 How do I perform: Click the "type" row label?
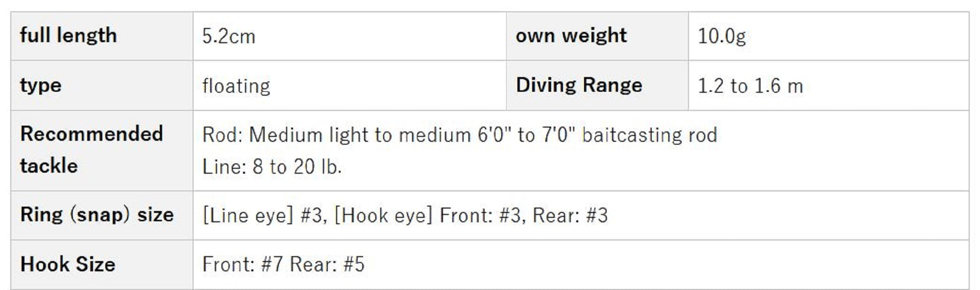coord(41,85)
